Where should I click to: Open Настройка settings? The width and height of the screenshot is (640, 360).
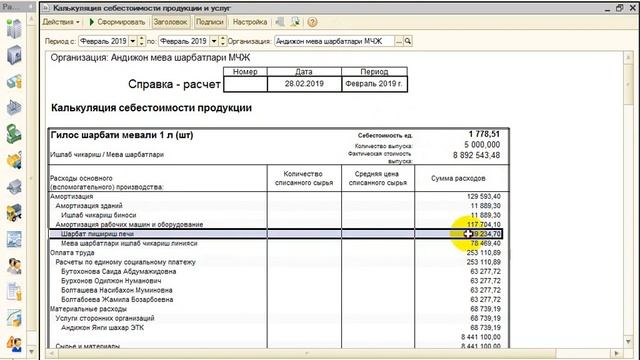250,22
